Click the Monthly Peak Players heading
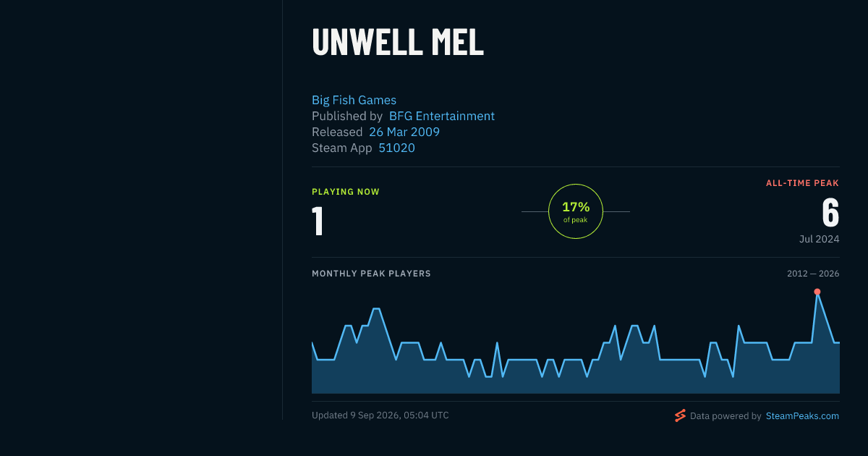The width and height of the screenshot is (868, 456). click(x=371, y=274)
